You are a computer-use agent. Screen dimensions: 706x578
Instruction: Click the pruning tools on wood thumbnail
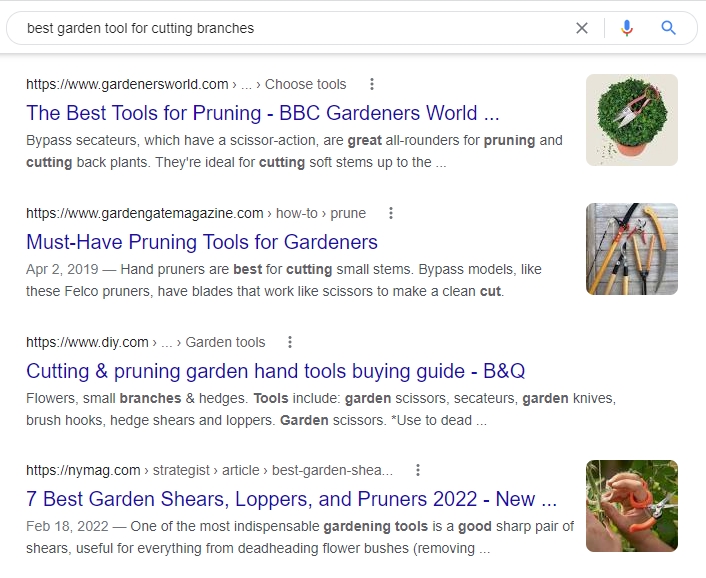(x=632, y=249)
